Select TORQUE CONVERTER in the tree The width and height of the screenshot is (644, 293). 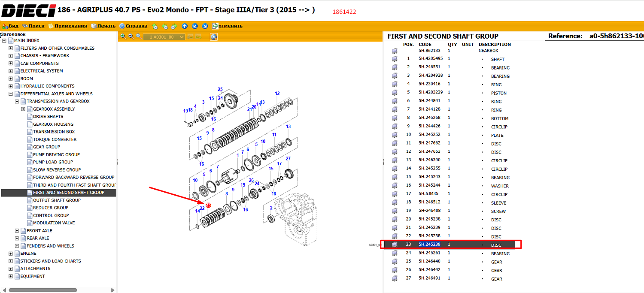[x=55, y=139]
